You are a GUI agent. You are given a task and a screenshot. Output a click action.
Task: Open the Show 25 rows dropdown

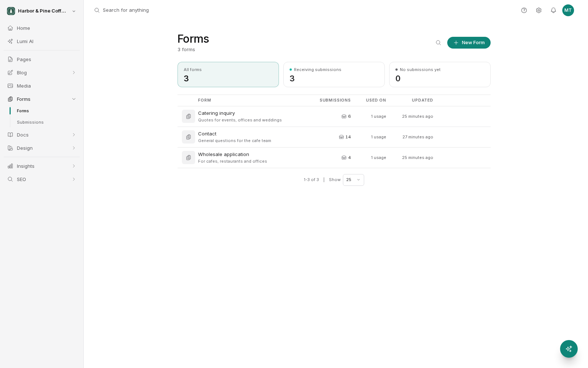(354, 180)
